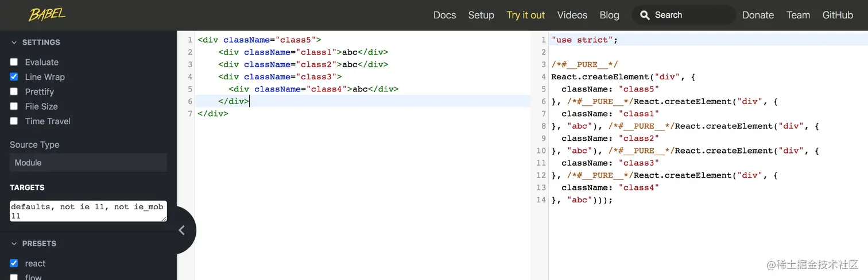Screen dimensions: 868x280
Task: Open the Docs page
Action: tap(444, 16)
